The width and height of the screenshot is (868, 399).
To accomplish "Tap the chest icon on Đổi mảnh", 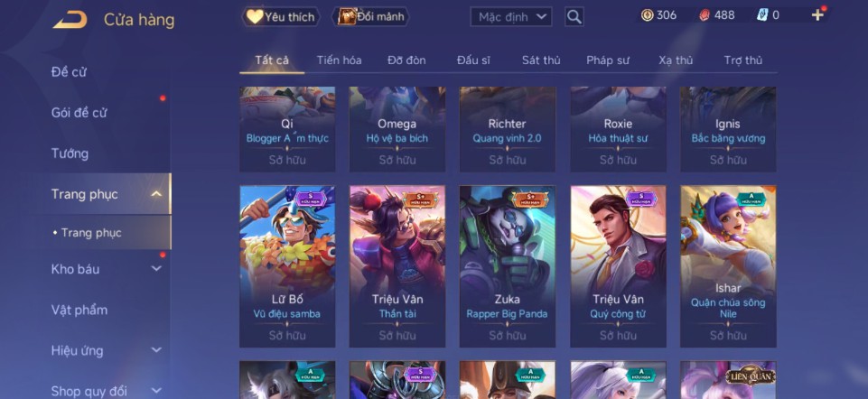I will (x=347, y=16).
